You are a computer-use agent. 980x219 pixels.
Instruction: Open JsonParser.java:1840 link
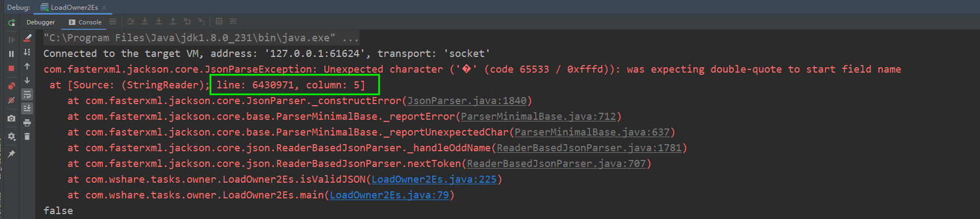467,101
